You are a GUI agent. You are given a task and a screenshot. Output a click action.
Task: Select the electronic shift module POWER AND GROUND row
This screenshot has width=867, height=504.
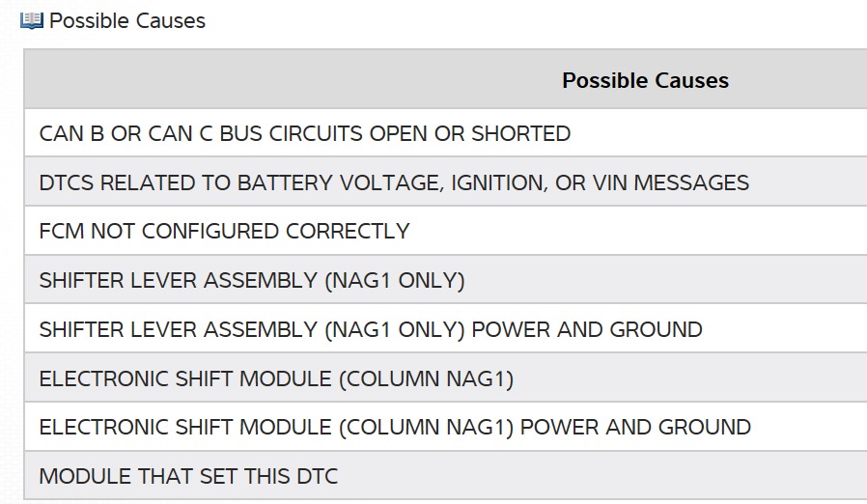395,427
